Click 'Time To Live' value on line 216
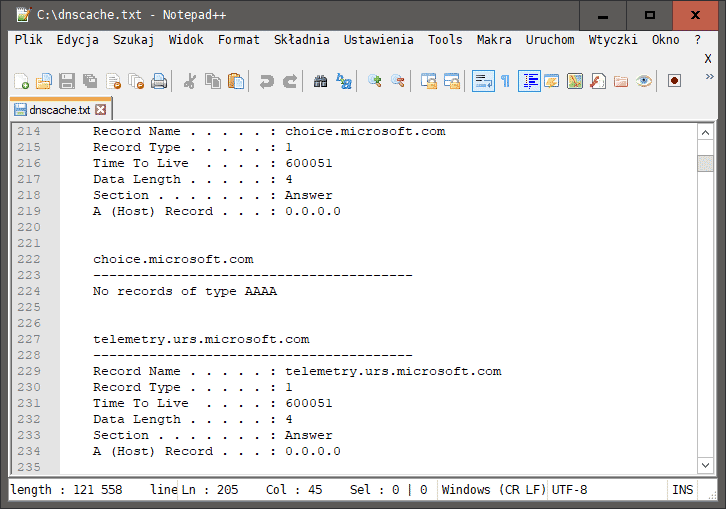Viewport: 726px width, 509px height. tap(308, 163)
